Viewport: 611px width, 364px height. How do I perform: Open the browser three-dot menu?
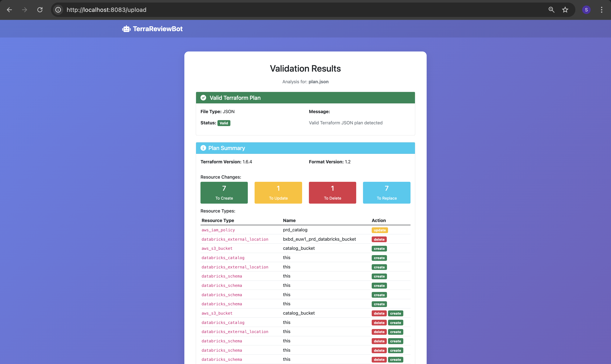(x=601, y=10)
